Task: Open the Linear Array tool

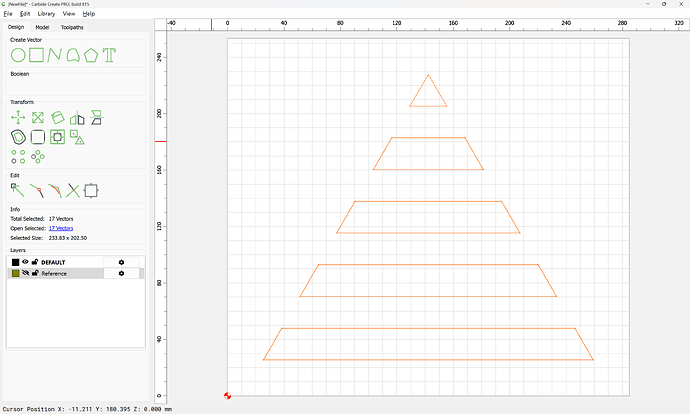Action: [x=18, y=157]
